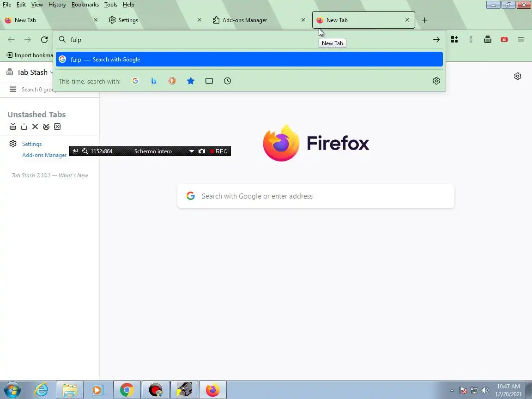Open the Help menu
Screen dimensions: 532x399
click(x=128, y=5)
